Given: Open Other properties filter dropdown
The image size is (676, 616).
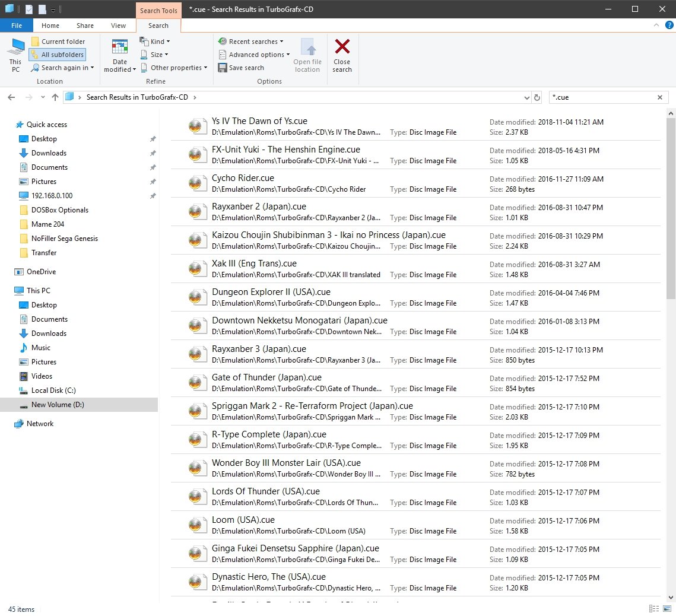Looking at the screenshot, I should tap(174, 68).
